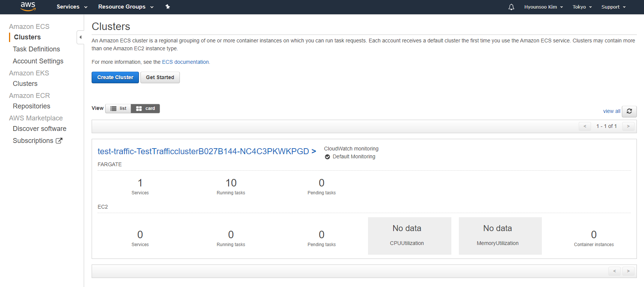
Task: Click the CloudWatch monitoring label
Action: [351, 149]
